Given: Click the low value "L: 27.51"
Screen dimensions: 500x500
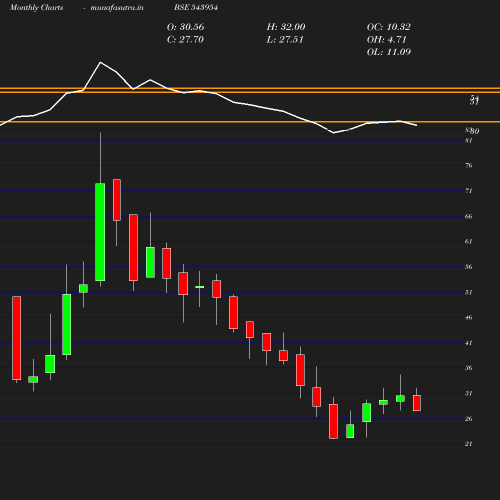Looking at the screenshot, I should [285, 40].
